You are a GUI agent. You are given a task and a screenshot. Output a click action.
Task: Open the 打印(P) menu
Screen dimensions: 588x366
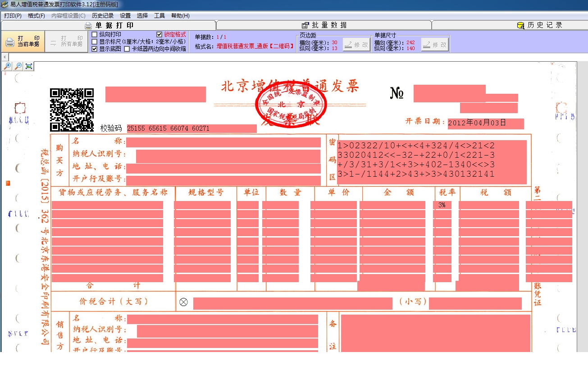(13, 15)
